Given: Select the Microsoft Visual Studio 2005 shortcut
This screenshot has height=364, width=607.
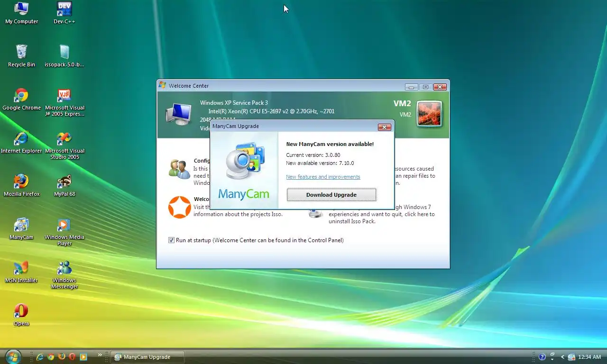Looking at the screenshot, I should (64, 146).
